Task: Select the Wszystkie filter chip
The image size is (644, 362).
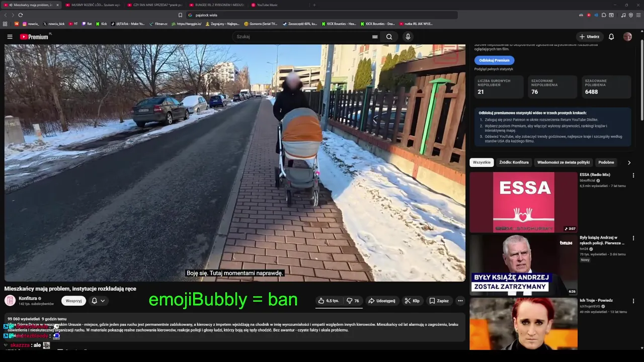Action: click(x=481, y=162)
